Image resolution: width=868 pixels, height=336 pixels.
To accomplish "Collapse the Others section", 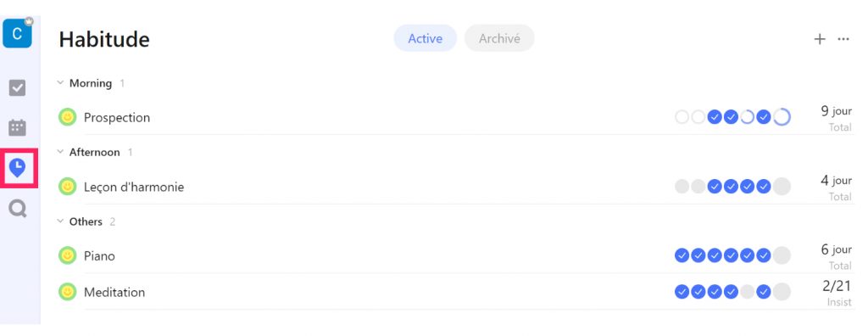I will tap(60, 221).
